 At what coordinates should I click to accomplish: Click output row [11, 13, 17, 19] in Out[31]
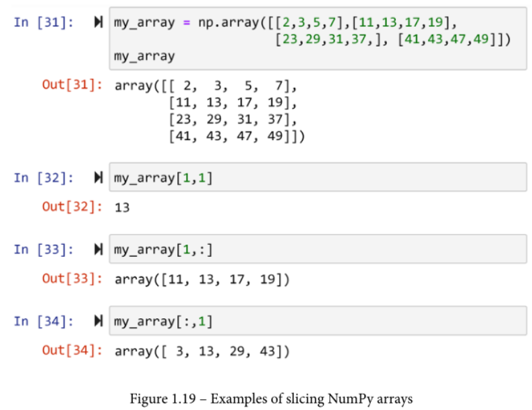tap(233, 102)
